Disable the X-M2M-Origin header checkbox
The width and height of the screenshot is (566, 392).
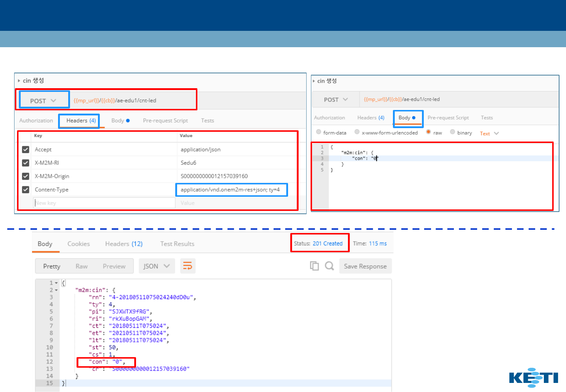25,176
